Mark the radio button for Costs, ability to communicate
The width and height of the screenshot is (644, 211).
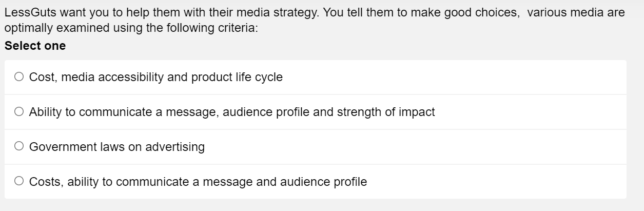click(x=19, y=181)
